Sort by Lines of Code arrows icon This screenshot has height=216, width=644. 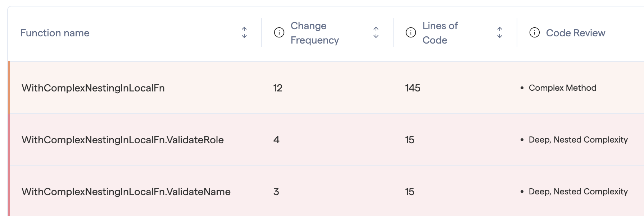[x=500, y=33]
